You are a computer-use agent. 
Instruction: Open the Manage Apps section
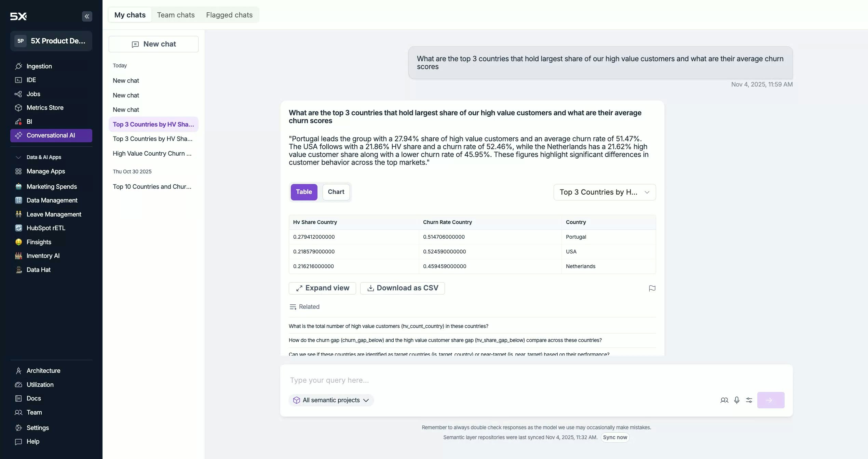[x=45, y=171]
